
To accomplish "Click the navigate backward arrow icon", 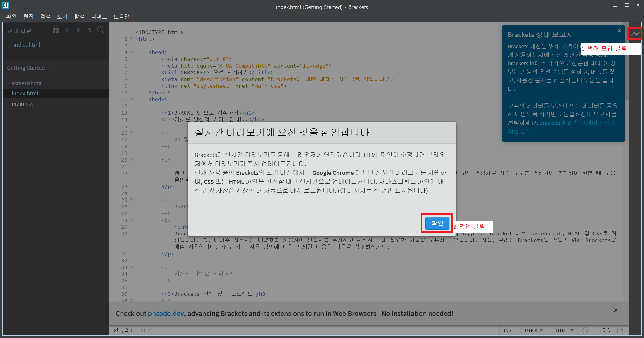I will coord(67,30).
